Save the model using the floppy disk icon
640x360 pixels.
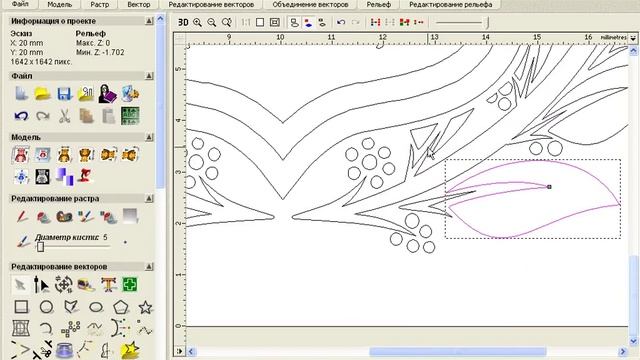(x=64, y=93)
